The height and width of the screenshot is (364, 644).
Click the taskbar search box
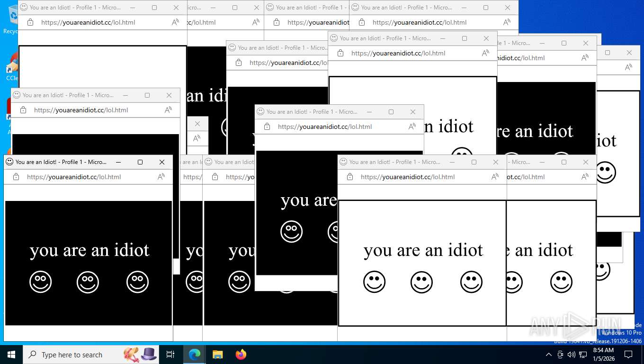tap(91, 355)
